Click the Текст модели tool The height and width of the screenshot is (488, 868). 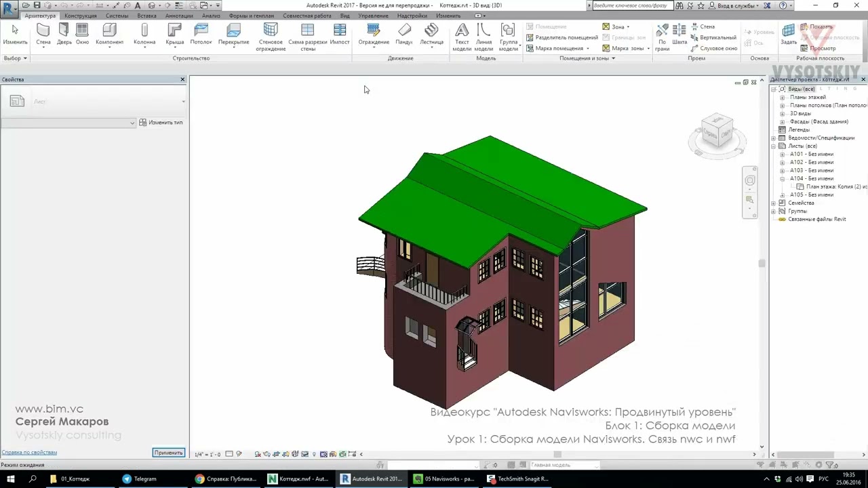click(462, 37)
